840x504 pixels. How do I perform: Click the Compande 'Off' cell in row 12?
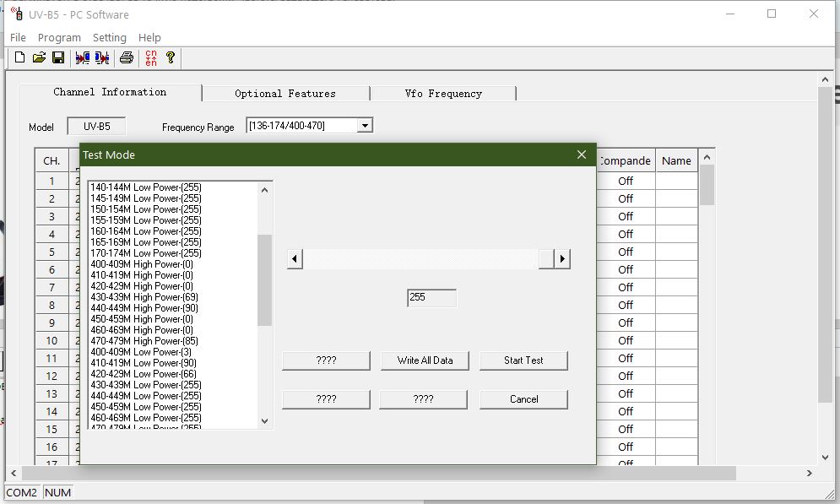tap(626, 376)
